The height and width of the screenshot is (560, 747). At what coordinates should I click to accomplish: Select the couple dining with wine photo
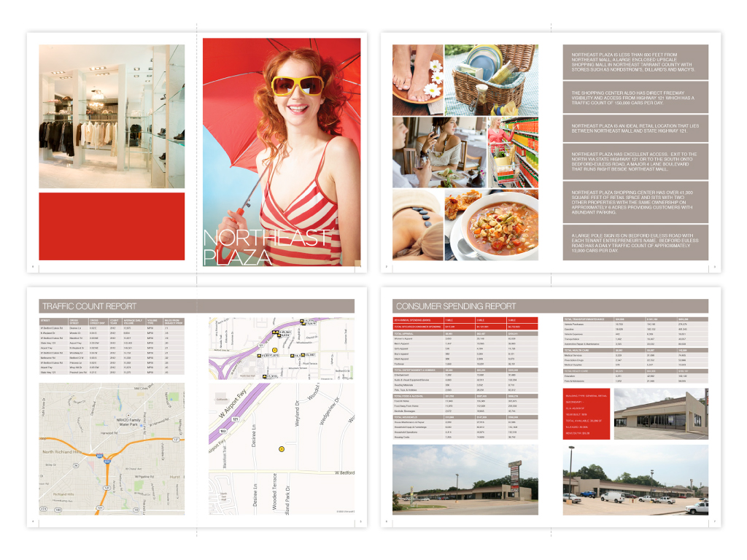[439, 152]
